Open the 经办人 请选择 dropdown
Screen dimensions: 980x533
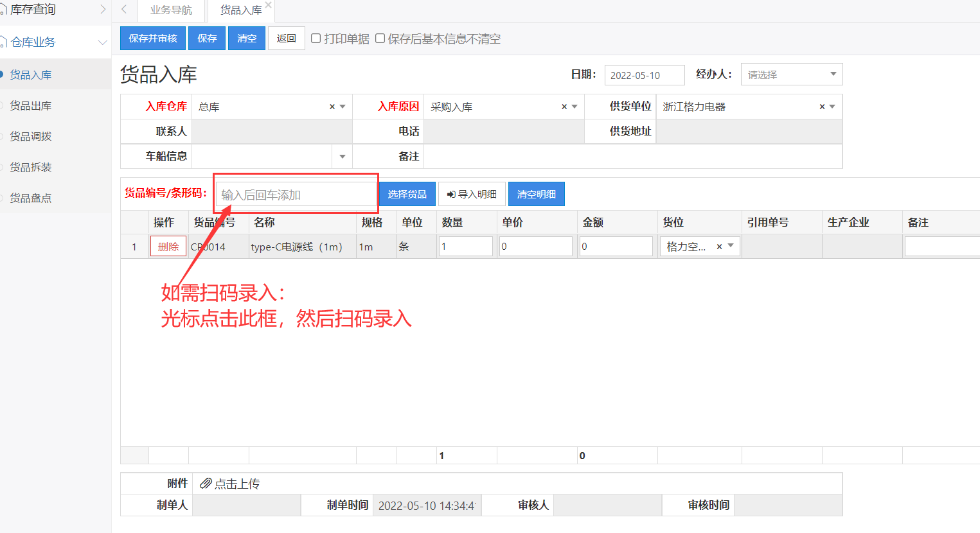(x=792, y=74)
